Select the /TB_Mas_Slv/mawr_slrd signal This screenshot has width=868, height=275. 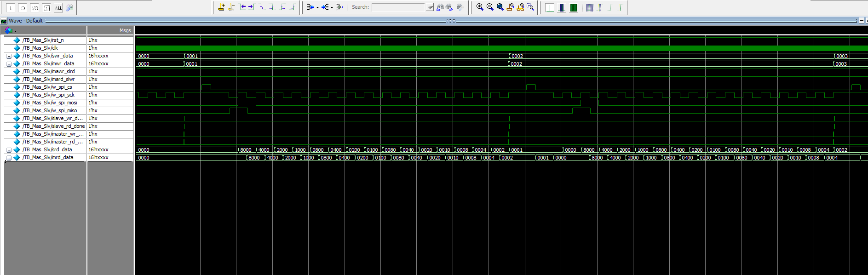(48, 71)
